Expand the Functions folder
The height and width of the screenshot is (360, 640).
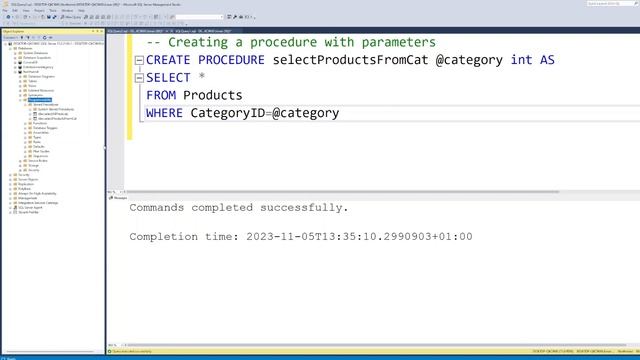pos(25,123)
